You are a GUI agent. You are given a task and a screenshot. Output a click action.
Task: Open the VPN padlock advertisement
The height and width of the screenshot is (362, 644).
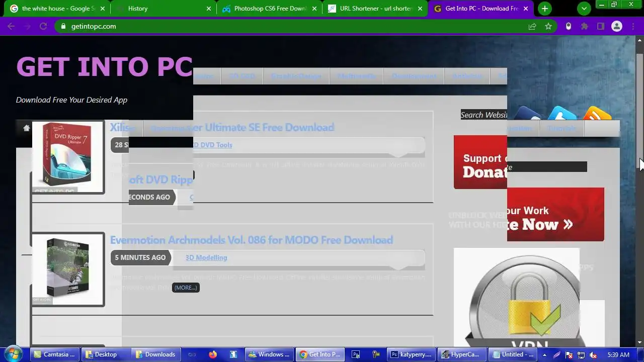[516, 297]
